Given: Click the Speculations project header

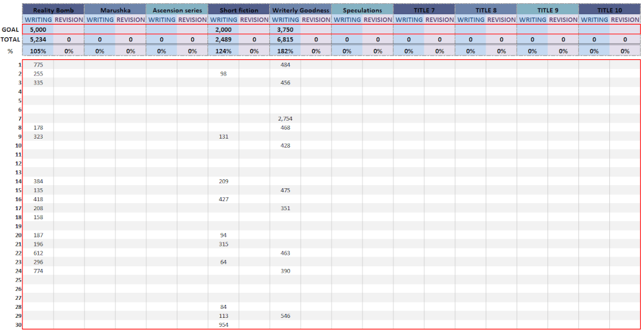Looking at the screenshot, I should (x=363, y=10).
